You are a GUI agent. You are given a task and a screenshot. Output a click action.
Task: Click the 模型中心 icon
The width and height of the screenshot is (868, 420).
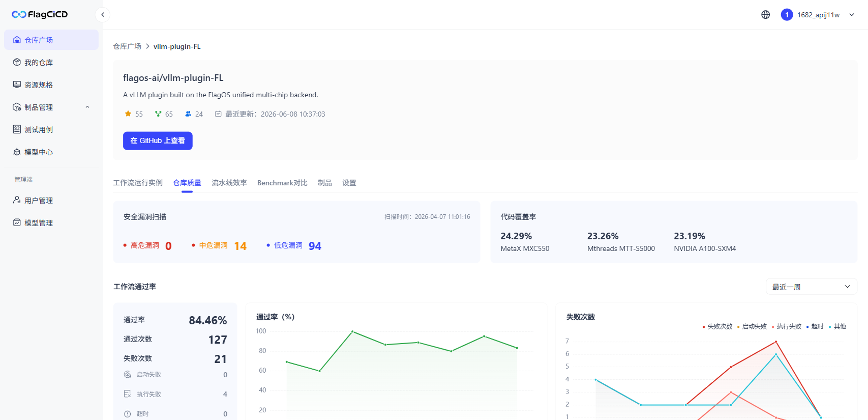17,152
